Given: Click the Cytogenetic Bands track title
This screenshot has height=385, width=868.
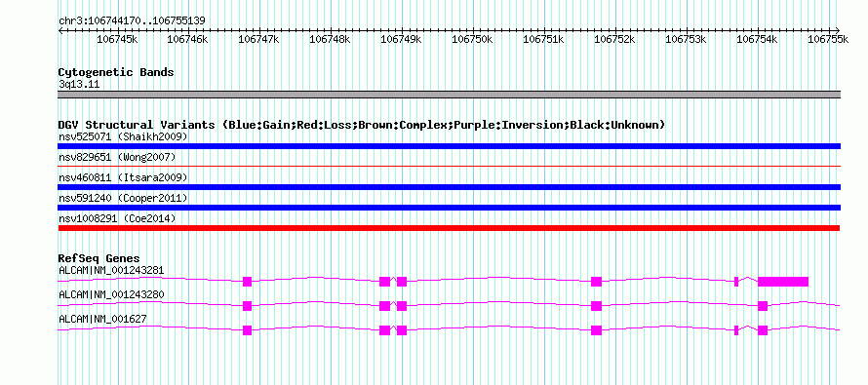Looking at the screenshot, I should pyautogui.click(x=116, y=72).
